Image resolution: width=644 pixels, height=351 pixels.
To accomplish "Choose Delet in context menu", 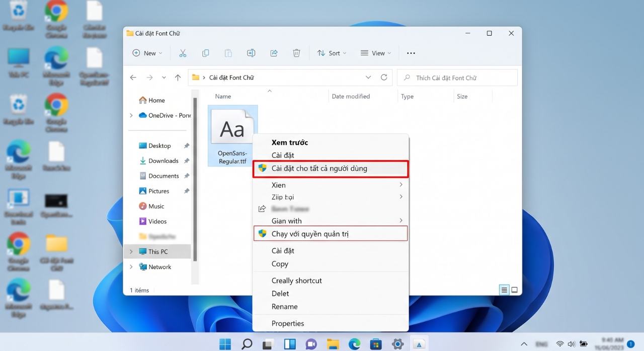I will click(331, 294).
